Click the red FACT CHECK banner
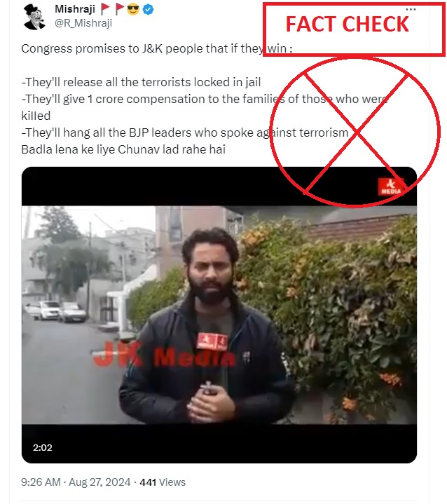The image size is (447, 504). point(354,29)
